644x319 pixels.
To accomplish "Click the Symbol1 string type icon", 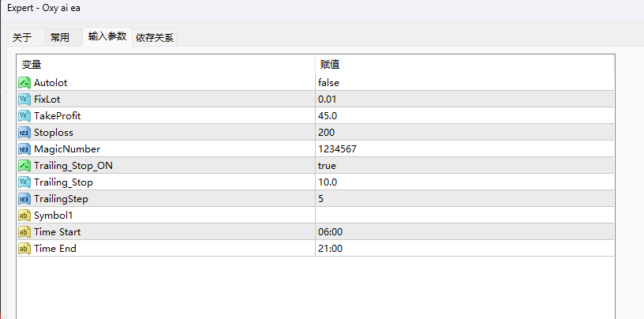I will pyautogui.click(x=24, y=216).
